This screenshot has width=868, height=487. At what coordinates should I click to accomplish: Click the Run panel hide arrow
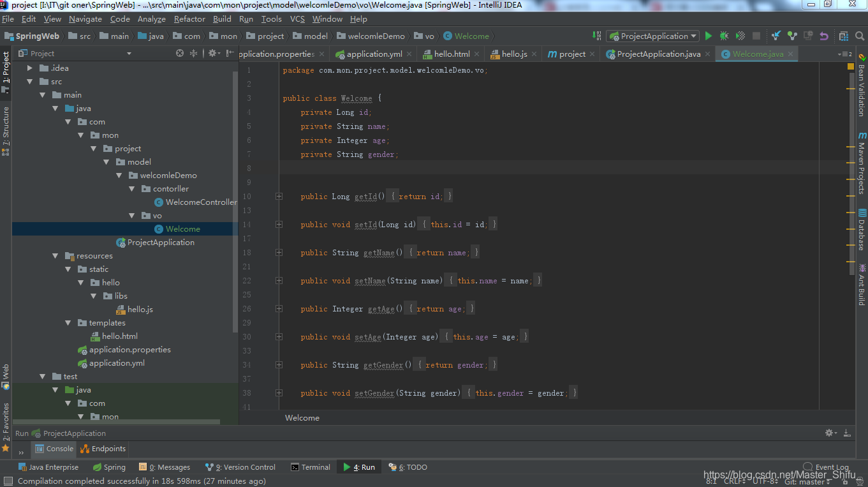coord(848,433)
